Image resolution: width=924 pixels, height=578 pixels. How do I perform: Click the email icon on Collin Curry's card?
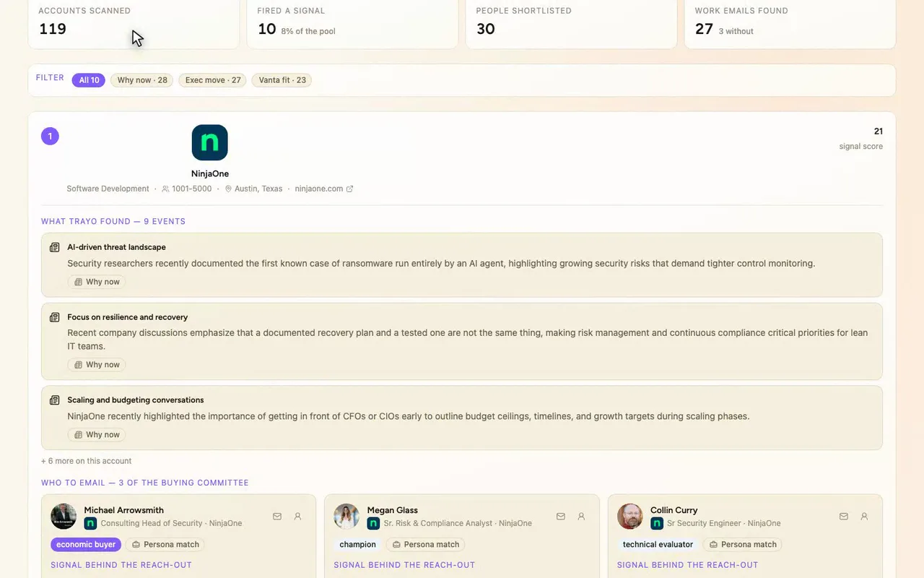[844, 517]
